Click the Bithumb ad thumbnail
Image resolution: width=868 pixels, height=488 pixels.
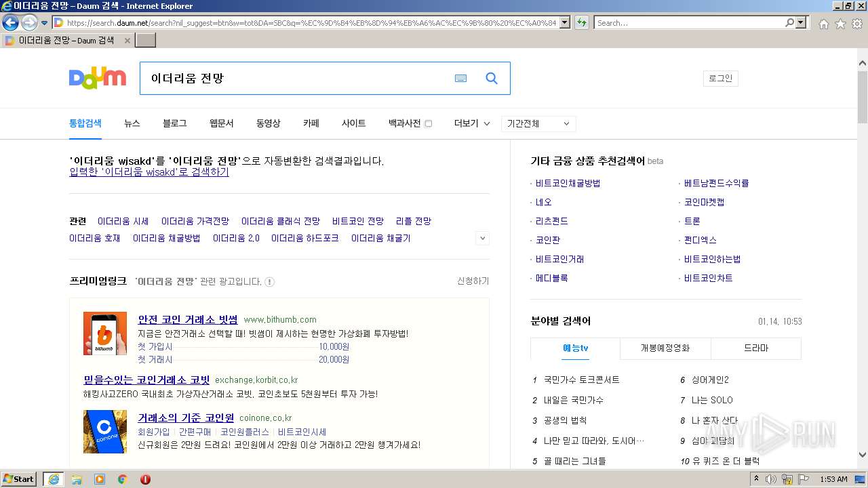click(x=105, y=333)
